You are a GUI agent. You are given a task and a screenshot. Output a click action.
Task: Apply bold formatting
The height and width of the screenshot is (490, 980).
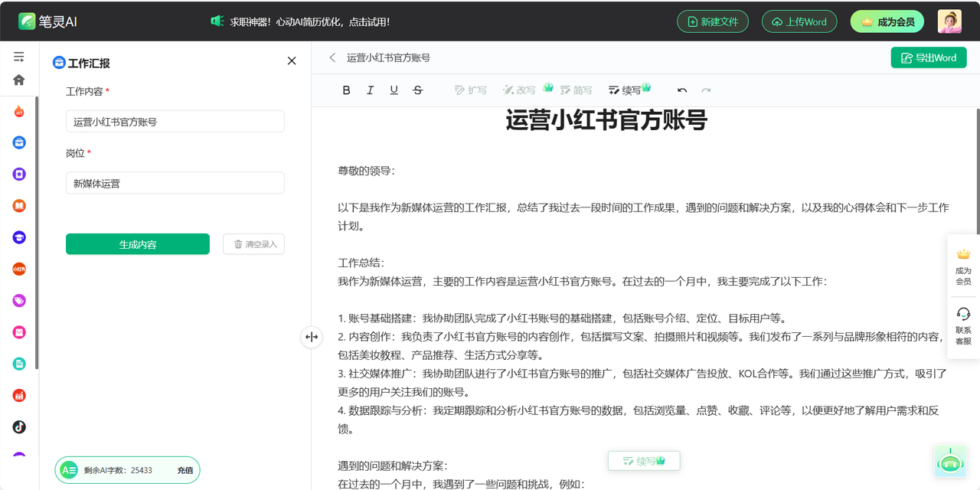tap(346, 90)
